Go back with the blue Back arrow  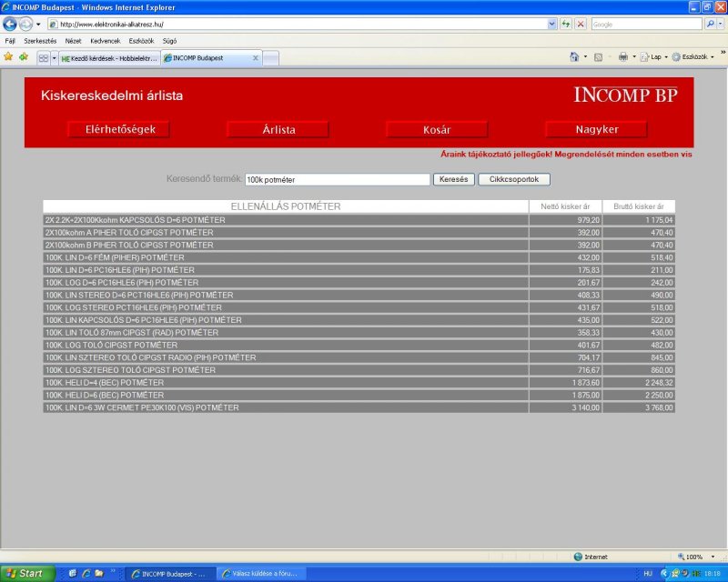coord(10,24)
